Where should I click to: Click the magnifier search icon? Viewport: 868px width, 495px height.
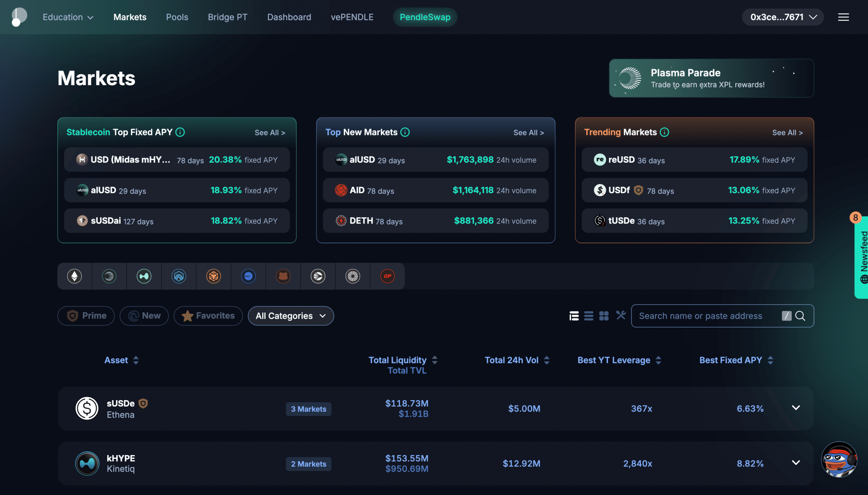coord(800,316)
